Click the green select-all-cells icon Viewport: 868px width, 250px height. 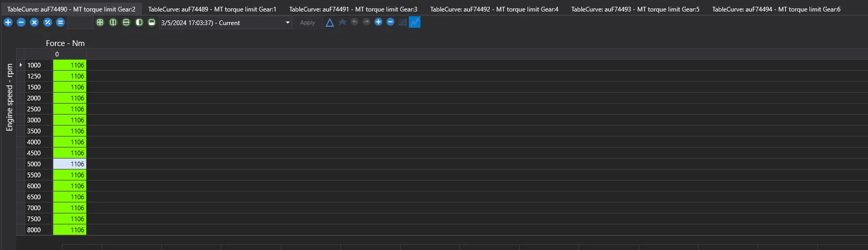100,22
